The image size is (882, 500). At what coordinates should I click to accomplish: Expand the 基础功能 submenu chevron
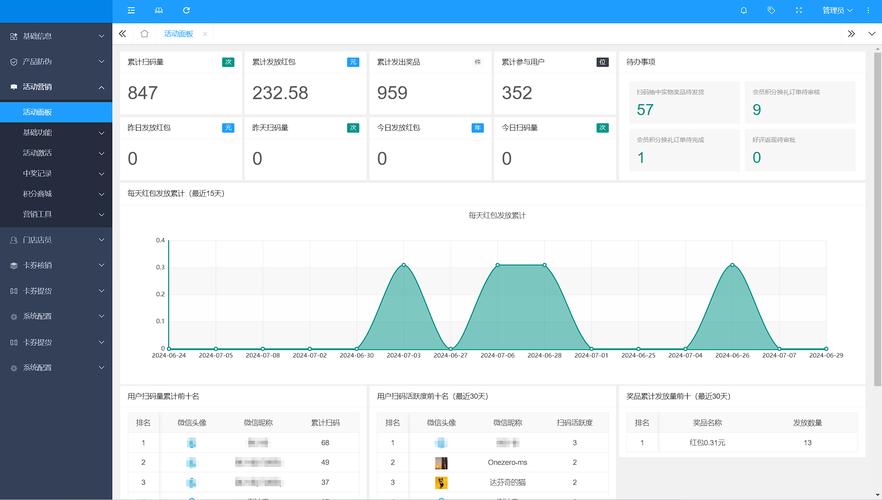101,133
